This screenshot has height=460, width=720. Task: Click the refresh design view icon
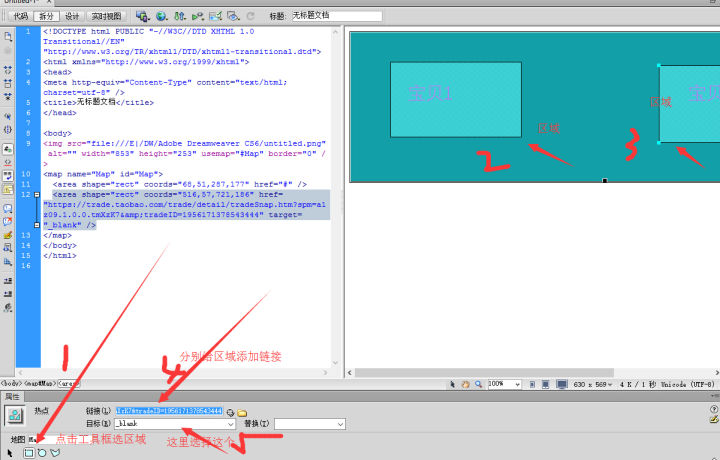(x=249, y=16)
